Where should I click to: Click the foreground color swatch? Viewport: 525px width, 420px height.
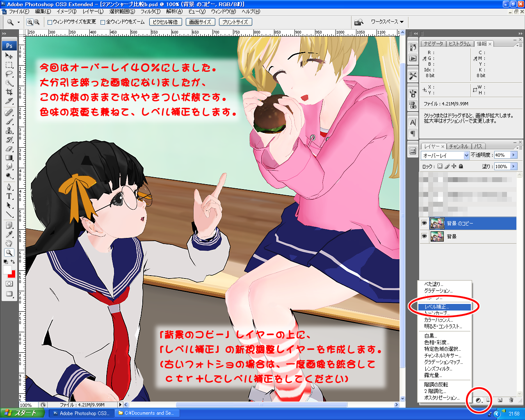coord(7,269)
